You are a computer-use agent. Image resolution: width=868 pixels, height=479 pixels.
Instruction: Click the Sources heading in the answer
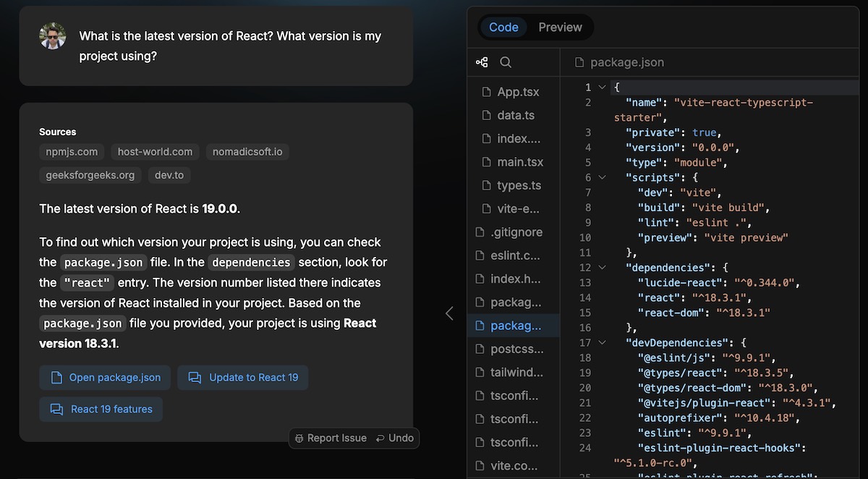58,132
